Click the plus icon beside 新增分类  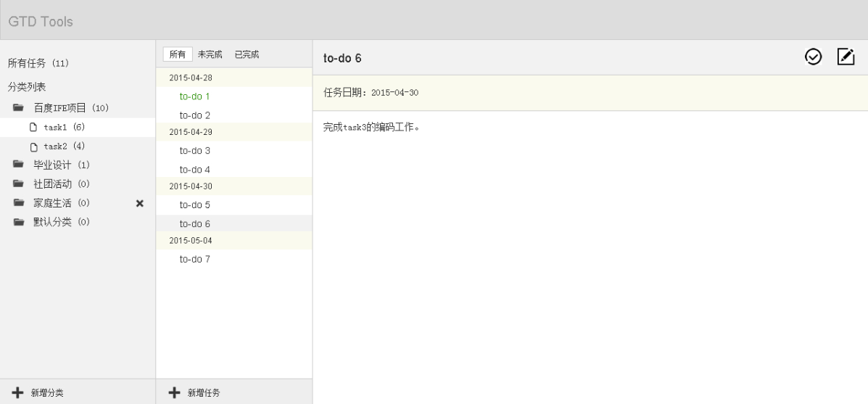click(x=17, y=392)
